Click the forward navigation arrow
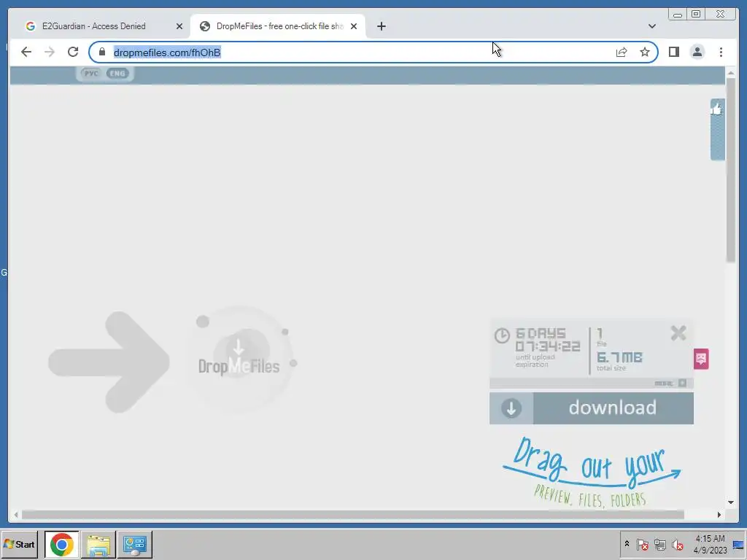This screenshot has width=747, height=560. pyautogui.click(x=50, y=52)
